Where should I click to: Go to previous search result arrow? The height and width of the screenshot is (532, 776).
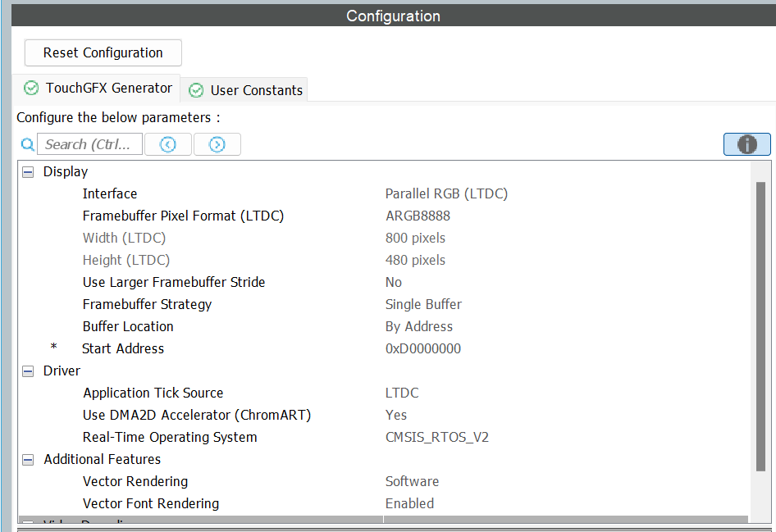click(x=168, y=144)
